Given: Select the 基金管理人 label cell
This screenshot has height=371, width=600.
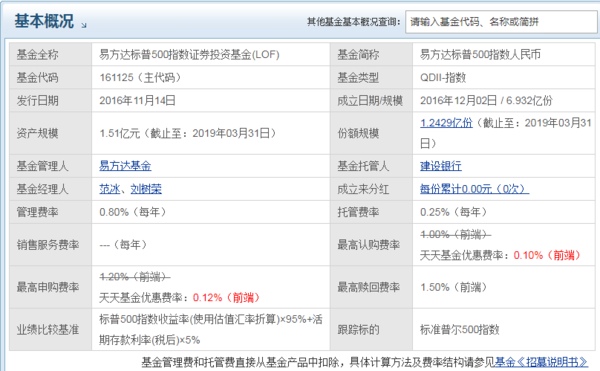Looking at the screenshot, I should pyautogui.click(x=51, y=166).
